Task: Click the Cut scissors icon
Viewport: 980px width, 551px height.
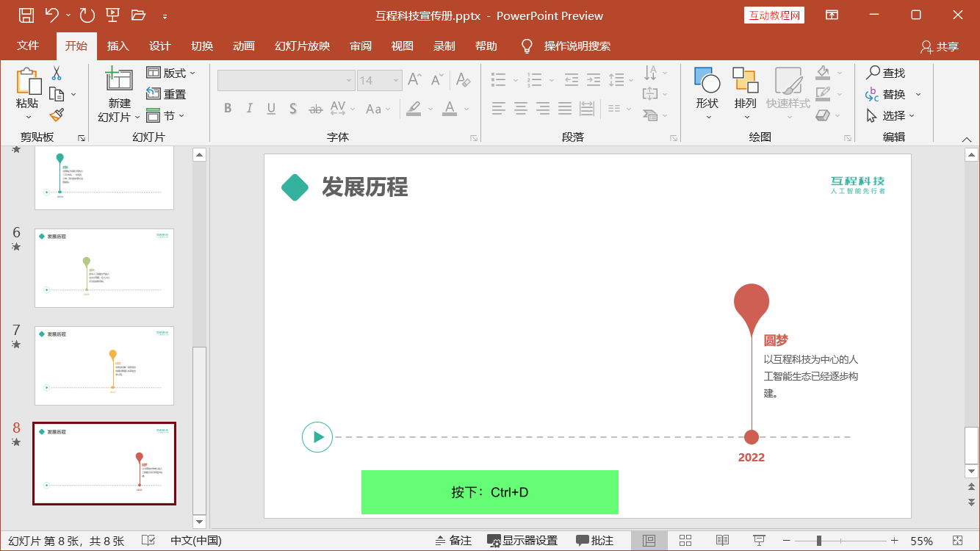Action: (57, 73)
